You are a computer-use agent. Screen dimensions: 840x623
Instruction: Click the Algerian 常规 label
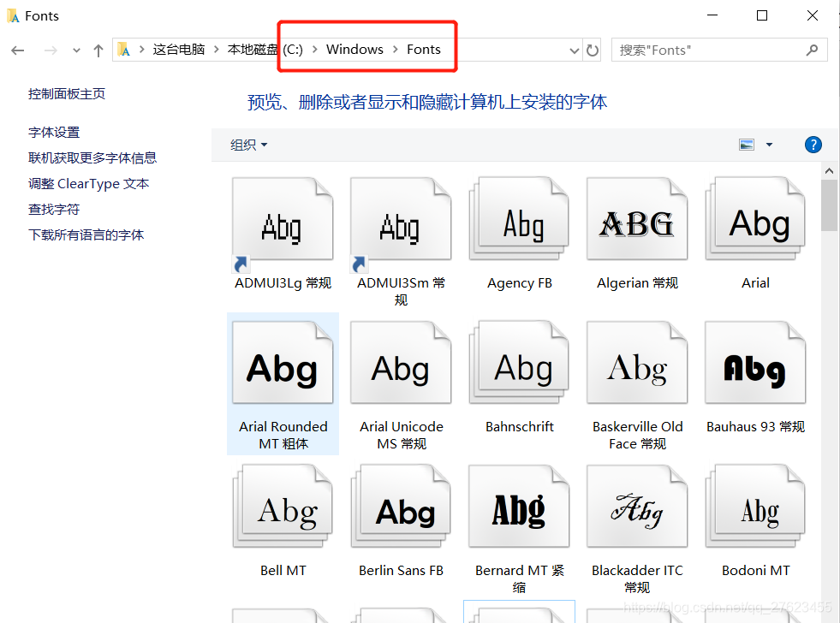638,283
